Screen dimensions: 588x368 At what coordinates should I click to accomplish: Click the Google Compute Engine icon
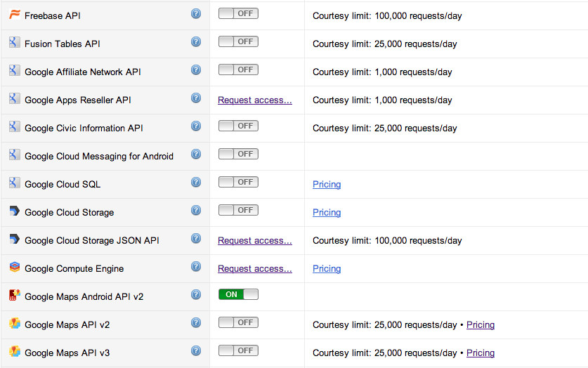tap(14, 268)
